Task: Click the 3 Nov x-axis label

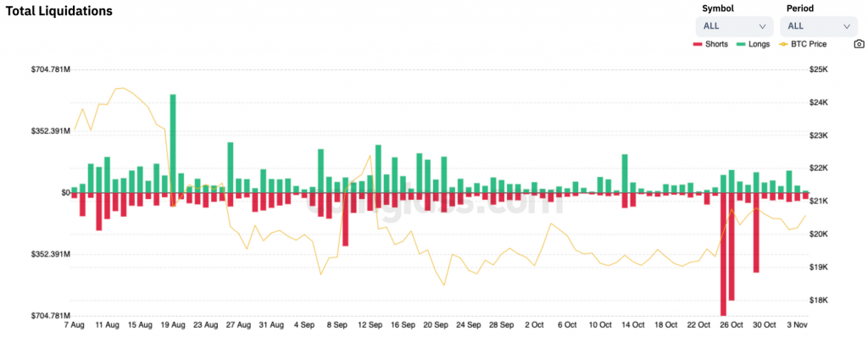Action: (797, 325)
